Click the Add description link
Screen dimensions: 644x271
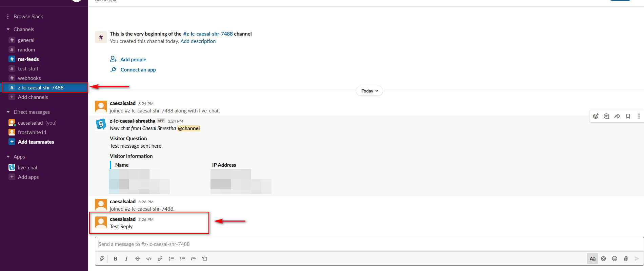tap(198, 41)
